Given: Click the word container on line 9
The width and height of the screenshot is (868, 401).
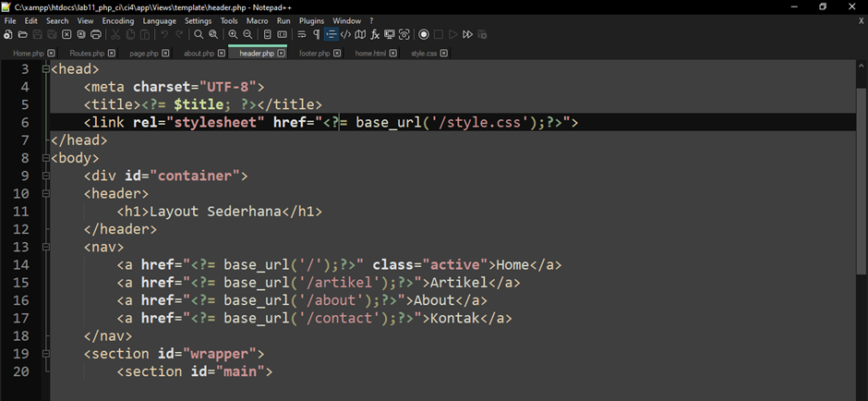Looking at the screenshot, I should tap(194, 176).
